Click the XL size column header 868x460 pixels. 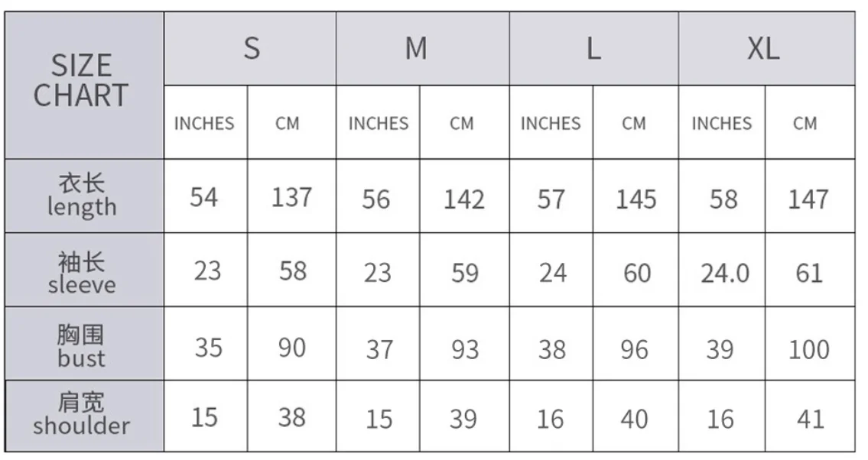(x=764, y=49)
